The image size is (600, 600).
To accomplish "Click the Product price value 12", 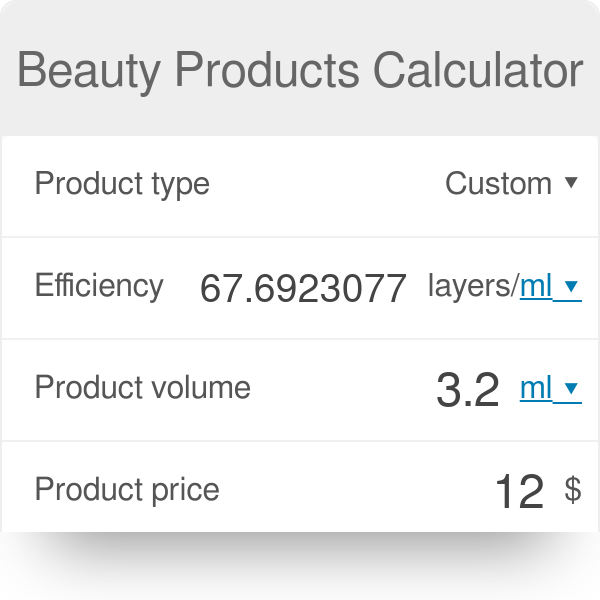I will tap(519, 492).
